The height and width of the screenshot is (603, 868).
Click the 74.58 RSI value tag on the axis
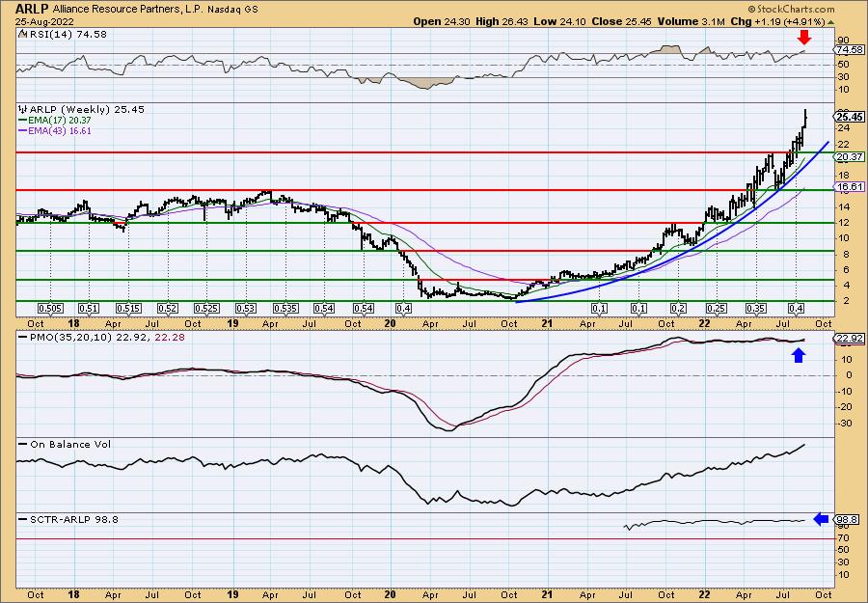(x=850, y=50)
